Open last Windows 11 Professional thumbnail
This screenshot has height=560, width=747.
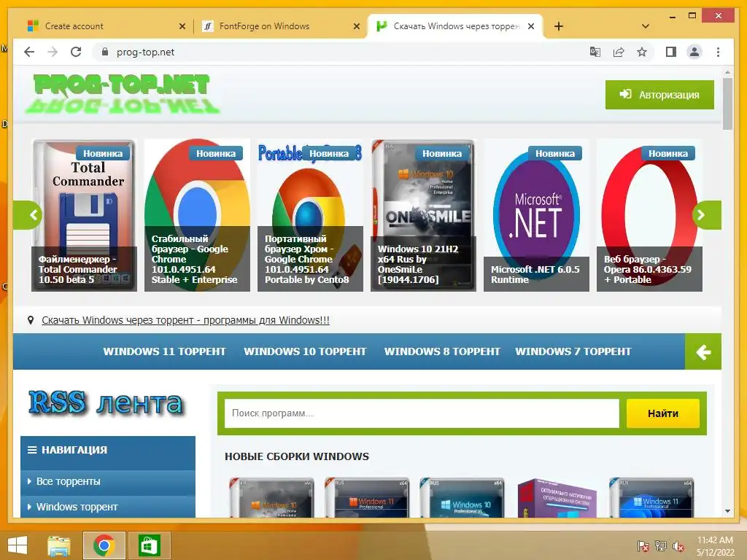[x=651, y=498]
